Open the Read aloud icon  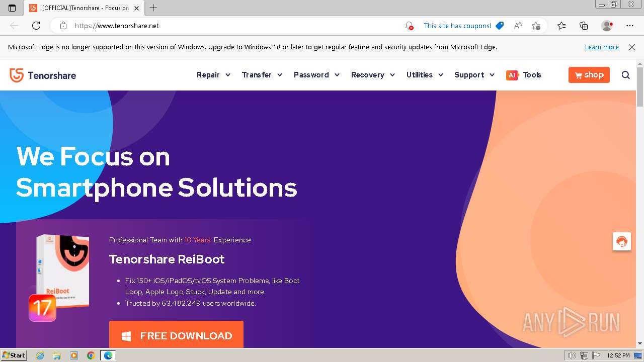pos(517,26)
